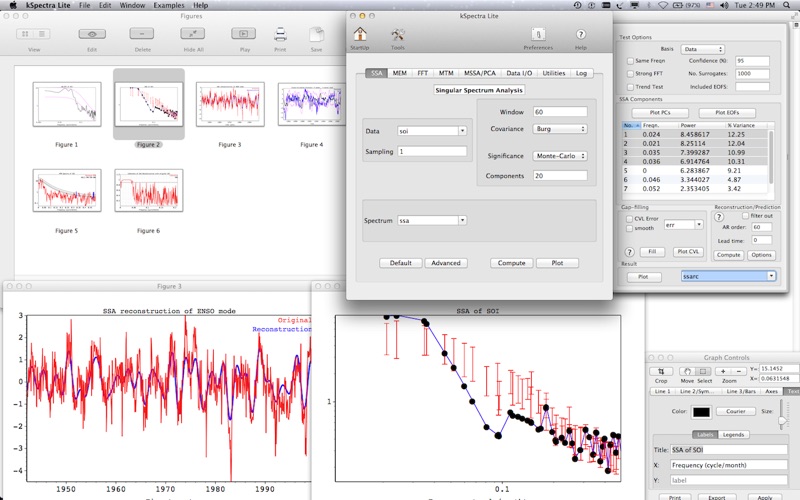Screen dimensions: 800x500
Task: Switch to the MSSA/PCA tab
Action: [479, 73]
